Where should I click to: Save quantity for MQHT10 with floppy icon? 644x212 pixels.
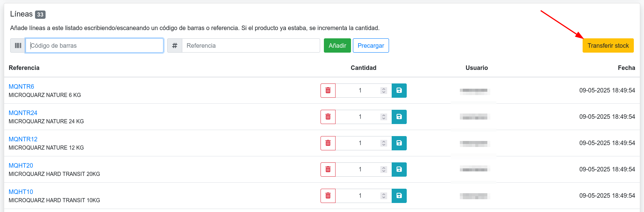click(x=399, y=196)
